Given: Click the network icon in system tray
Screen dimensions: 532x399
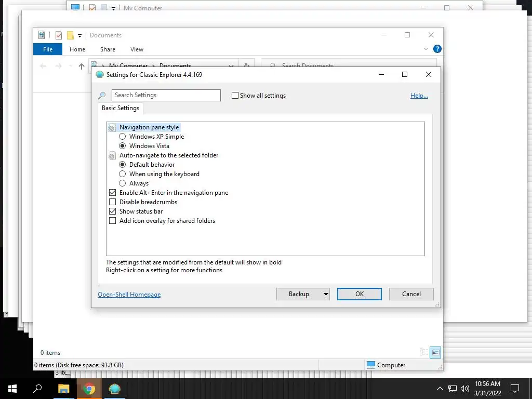Looking at the screenshot, I should click(453, 389).
